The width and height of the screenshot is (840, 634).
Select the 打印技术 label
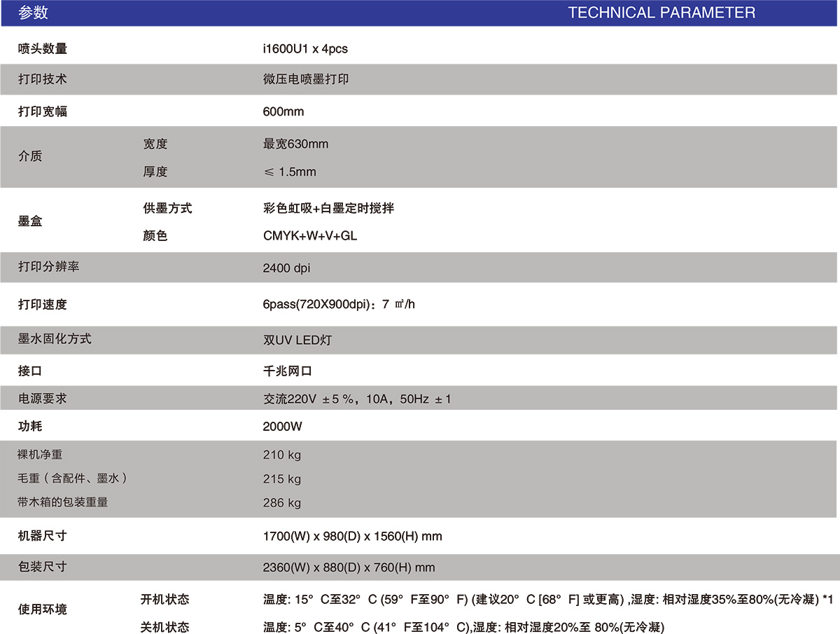point(43,80)
